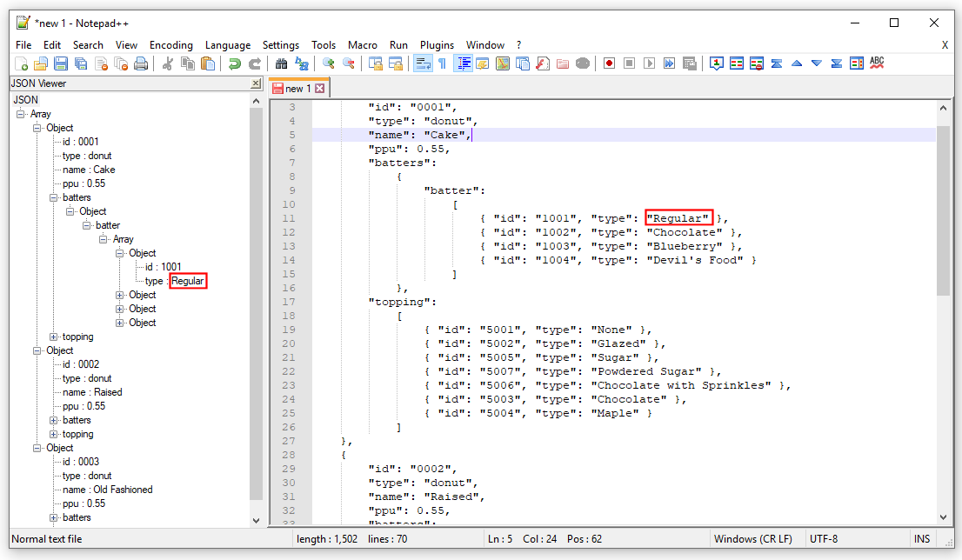962x560 pixels.
Task: Click the Print toolbar icon
Action: coord(141,63)
